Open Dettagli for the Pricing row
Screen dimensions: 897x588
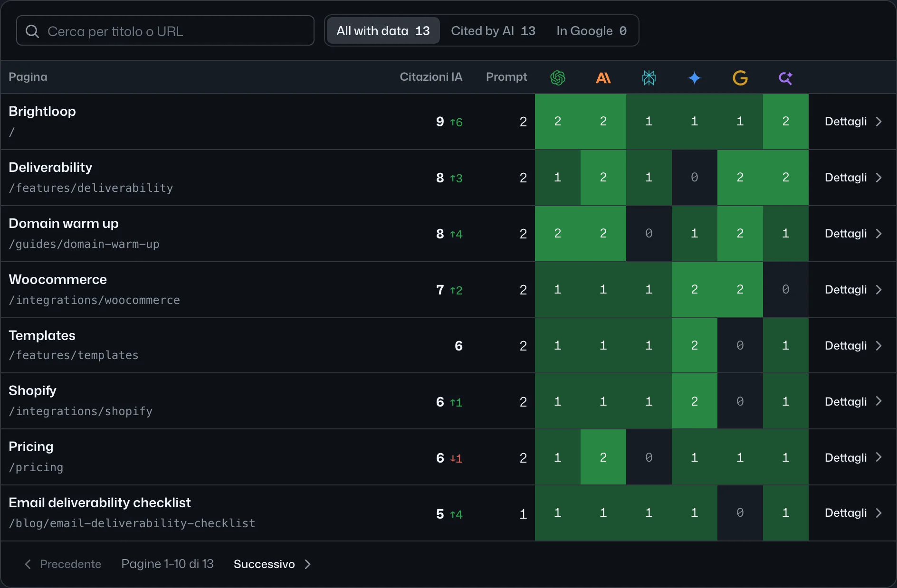[x=853, y=458]
